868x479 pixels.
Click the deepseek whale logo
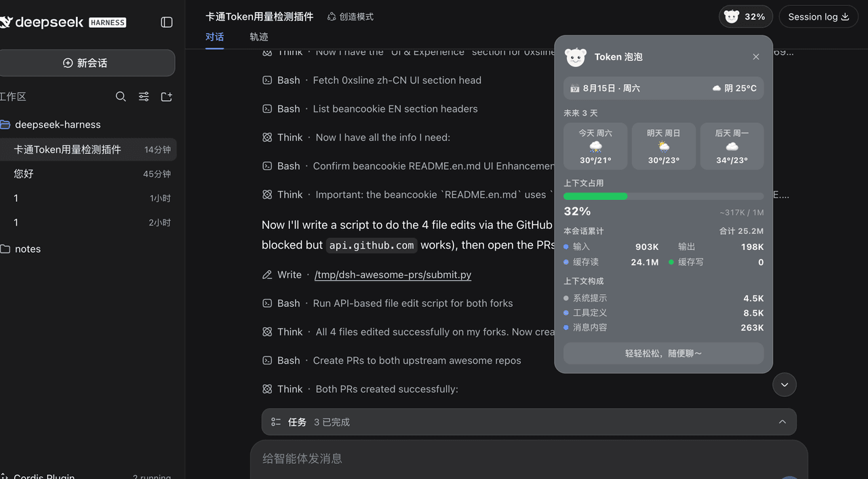pos(5,22)
